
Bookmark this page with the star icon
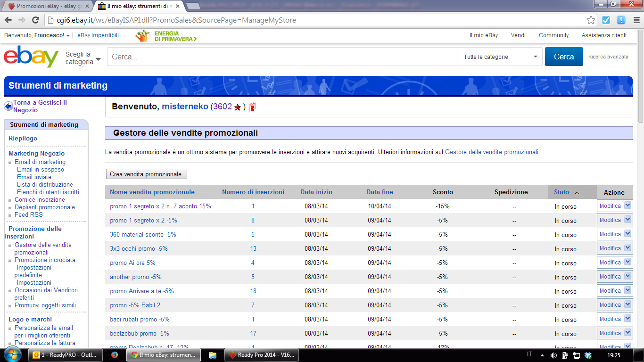591,20
